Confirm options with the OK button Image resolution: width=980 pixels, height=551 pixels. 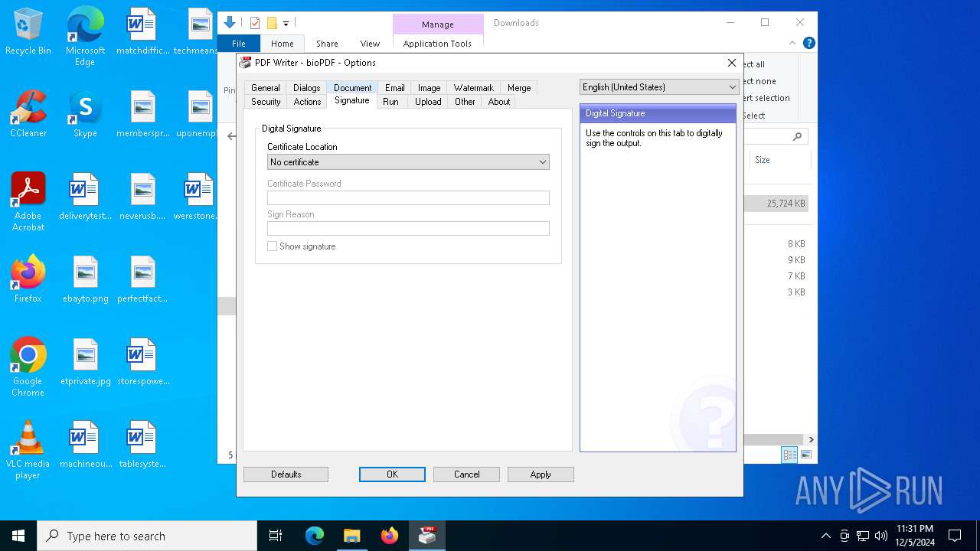click(392, 474)
